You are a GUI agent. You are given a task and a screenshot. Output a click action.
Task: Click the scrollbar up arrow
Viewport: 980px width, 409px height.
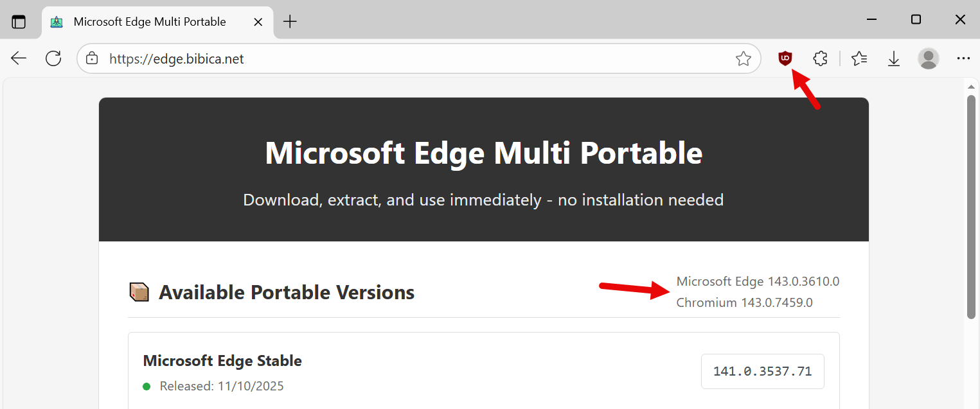tap(971, 86)
